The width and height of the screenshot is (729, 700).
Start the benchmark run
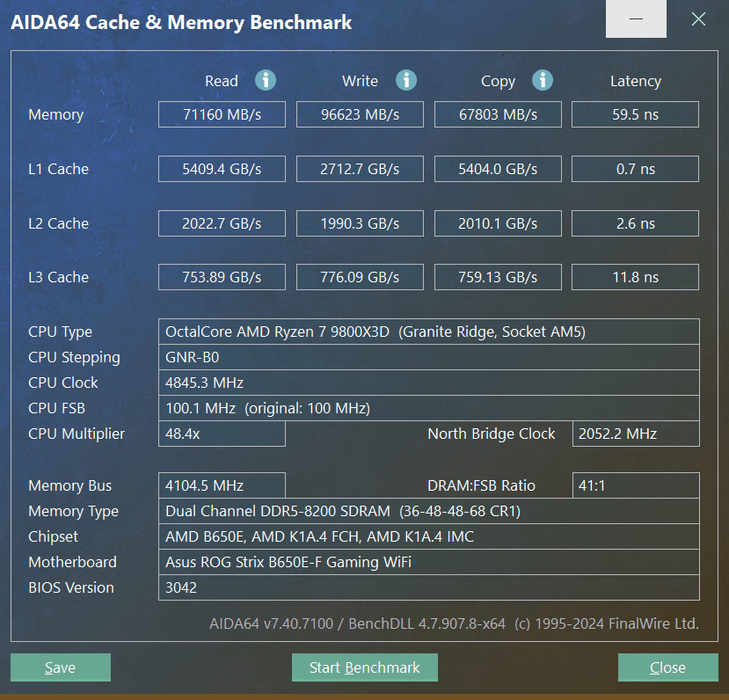[x=364, y=667]
